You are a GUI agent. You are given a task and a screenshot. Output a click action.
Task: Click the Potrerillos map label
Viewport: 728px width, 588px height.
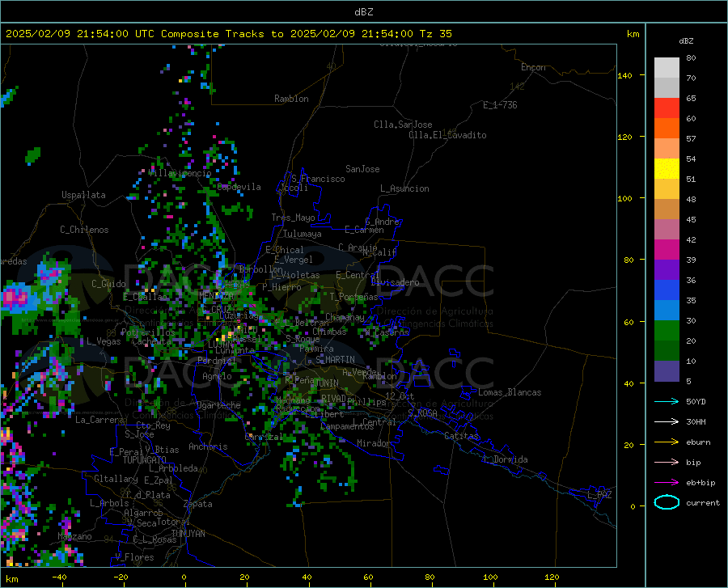coord(148,332)
